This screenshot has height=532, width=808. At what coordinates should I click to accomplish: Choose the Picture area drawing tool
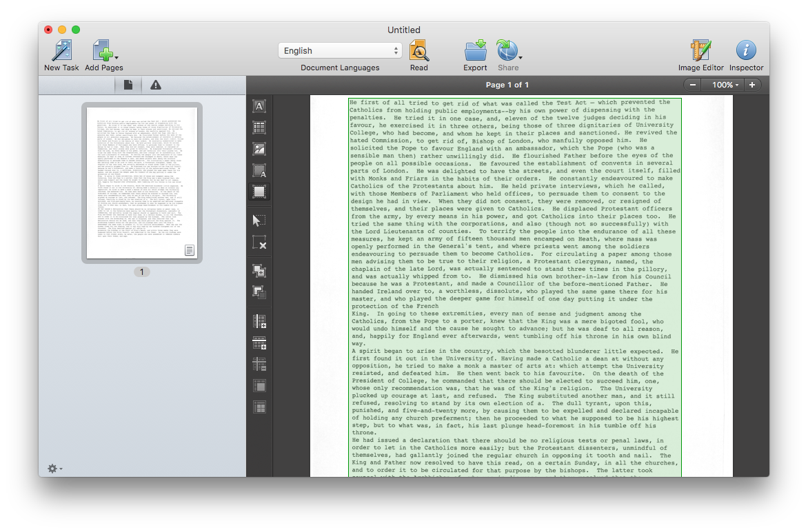259,149
